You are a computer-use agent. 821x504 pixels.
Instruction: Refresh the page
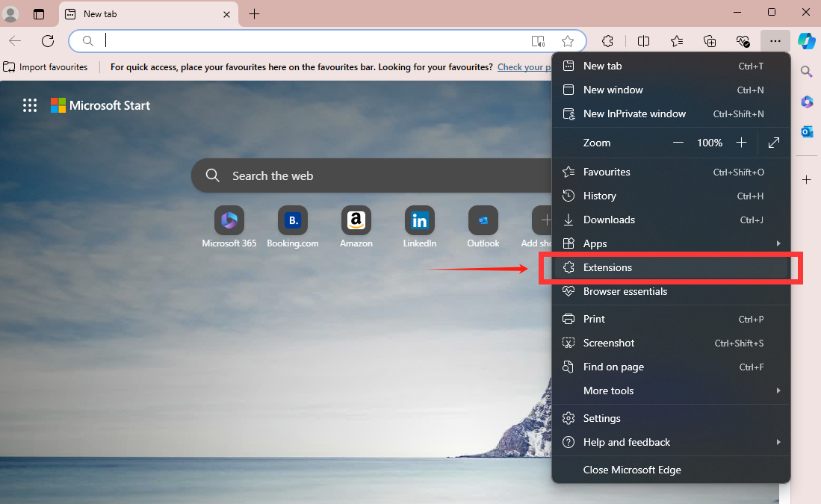48,41
